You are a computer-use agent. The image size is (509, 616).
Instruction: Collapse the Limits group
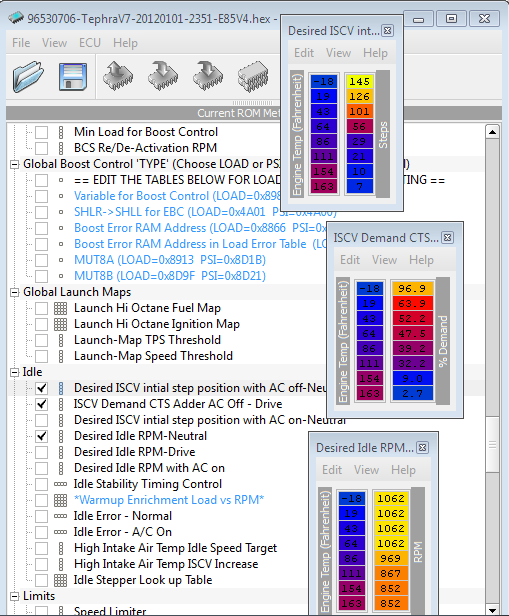(15, 596)
